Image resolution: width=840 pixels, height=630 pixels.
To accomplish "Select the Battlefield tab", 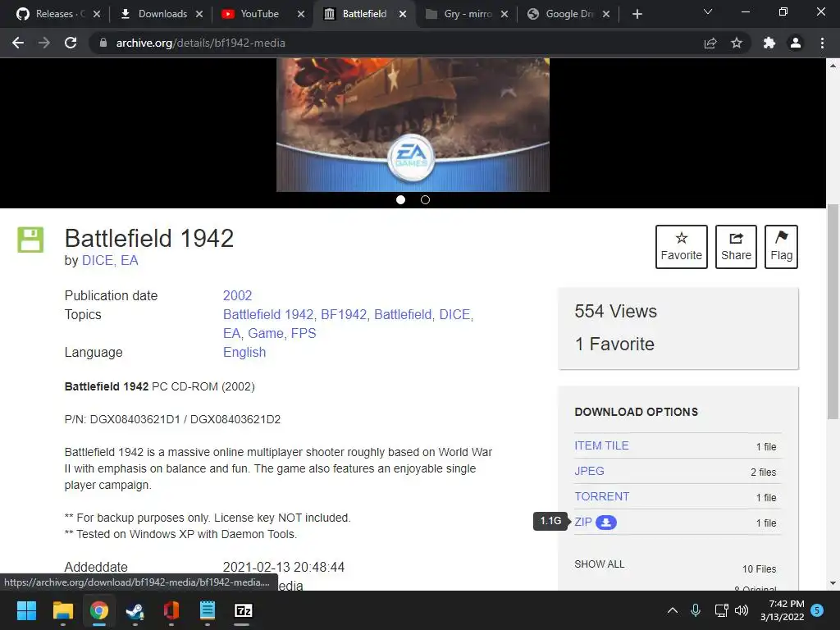I will (x=365, y=14).
